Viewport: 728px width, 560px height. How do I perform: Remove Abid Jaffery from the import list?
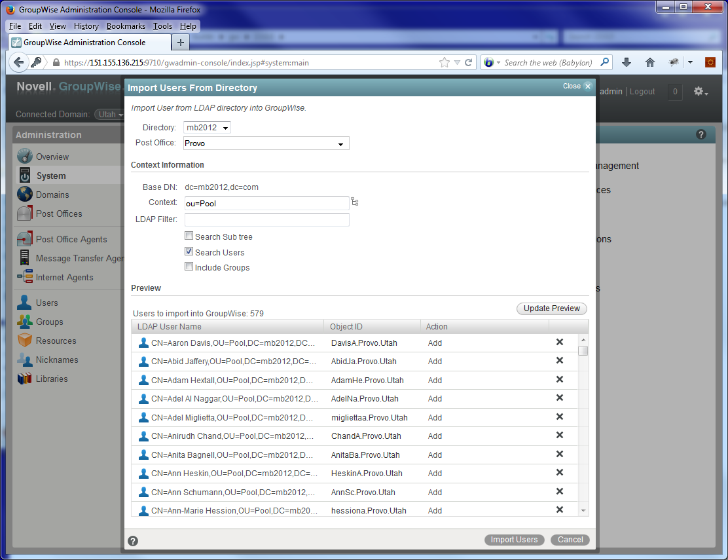(x=560, y=360)
